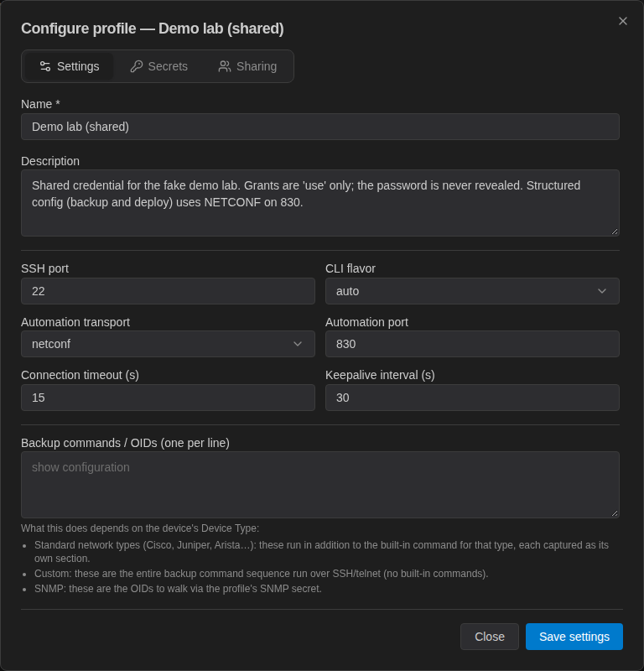Click the Close button
This screenshot has height=671, width=644.
490,637
